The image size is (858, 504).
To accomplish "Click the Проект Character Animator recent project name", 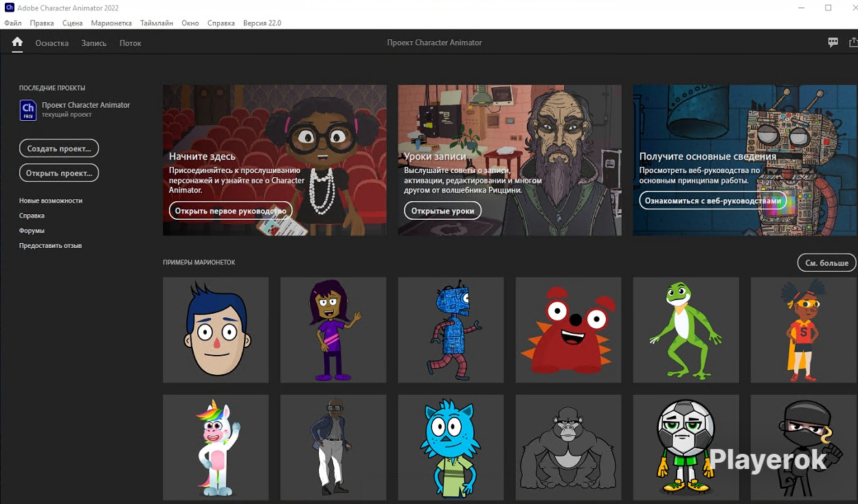I will pyautogui.click(x=86, y=105).
